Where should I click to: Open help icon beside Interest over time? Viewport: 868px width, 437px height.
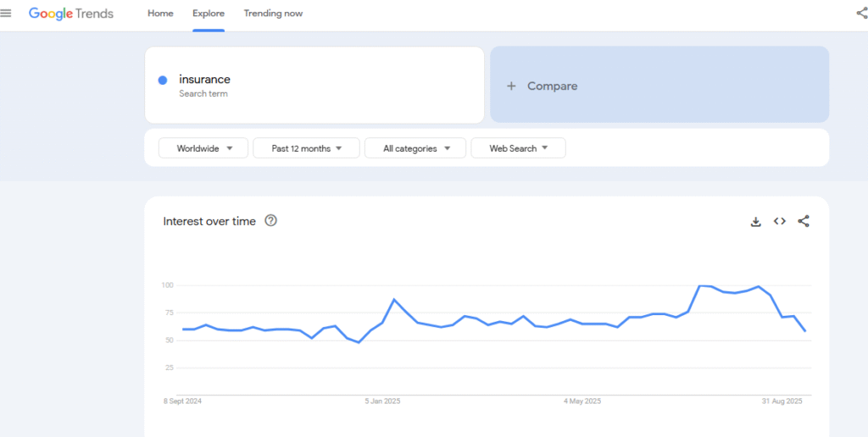pos(271,221)
